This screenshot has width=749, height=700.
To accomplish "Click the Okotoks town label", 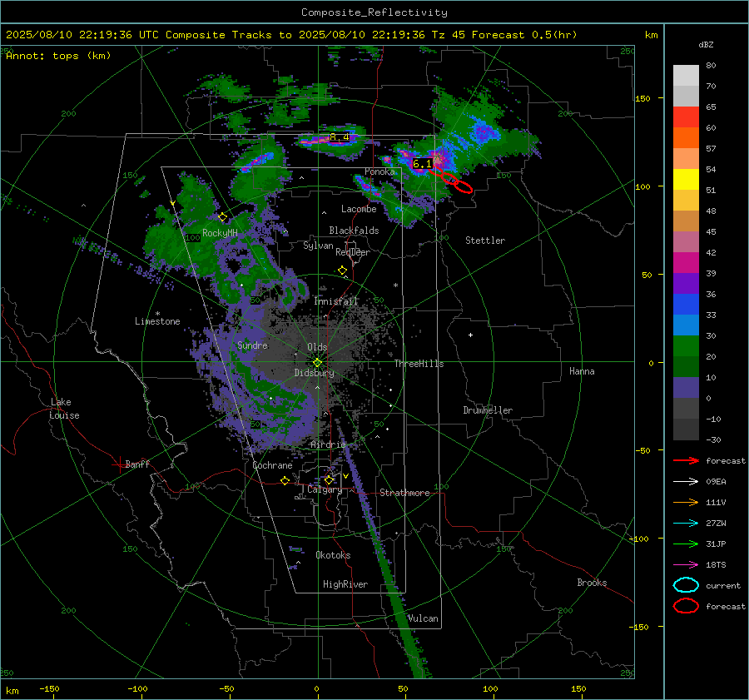I will [x=333, y=555].
